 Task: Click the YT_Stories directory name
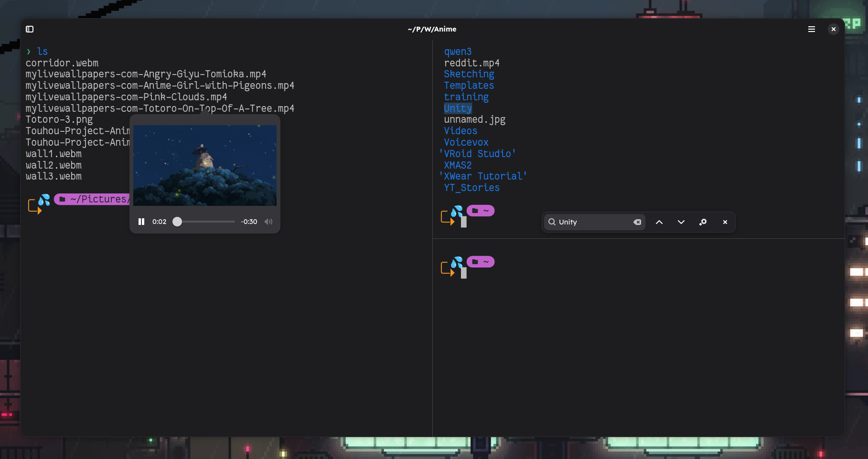pyautogui.click(x=472, y=188)
